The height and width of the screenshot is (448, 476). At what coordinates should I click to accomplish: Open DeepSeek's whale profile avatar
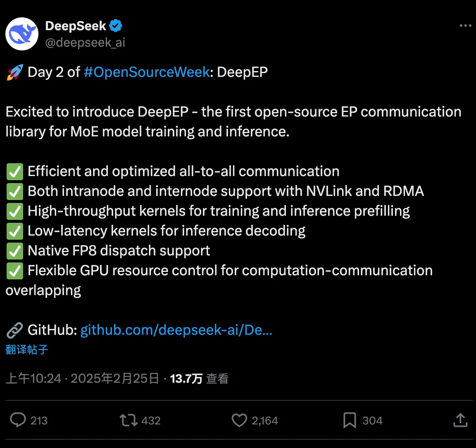click(x=21, y=33)
